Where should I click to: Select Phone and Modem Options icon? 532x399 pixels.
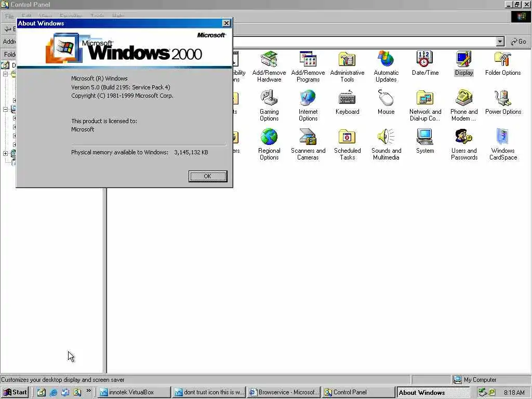[464, 105]
